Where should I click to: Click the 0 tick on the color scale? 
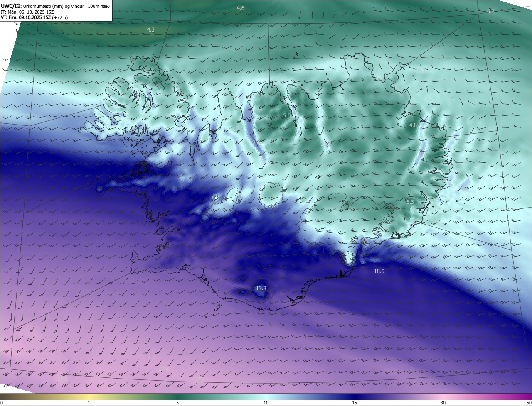[2, 403]
